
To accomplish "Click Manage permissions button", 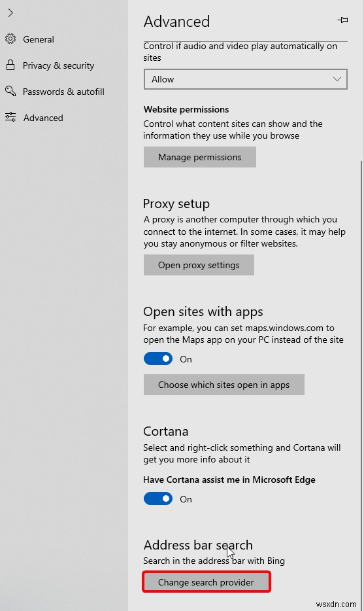I will (x=200, y=157).
